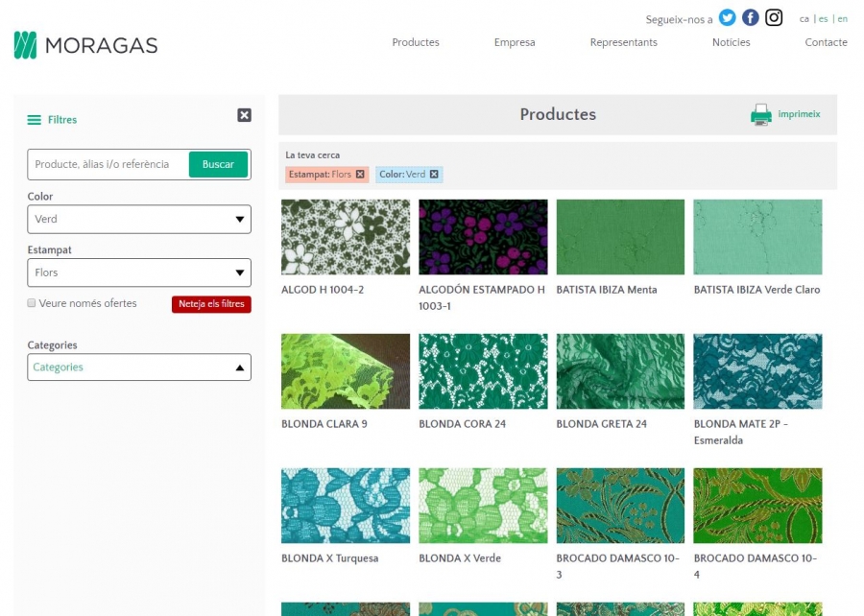Close the Filtres panel
This screenshot has width=864, height=616.
(244, 115)
